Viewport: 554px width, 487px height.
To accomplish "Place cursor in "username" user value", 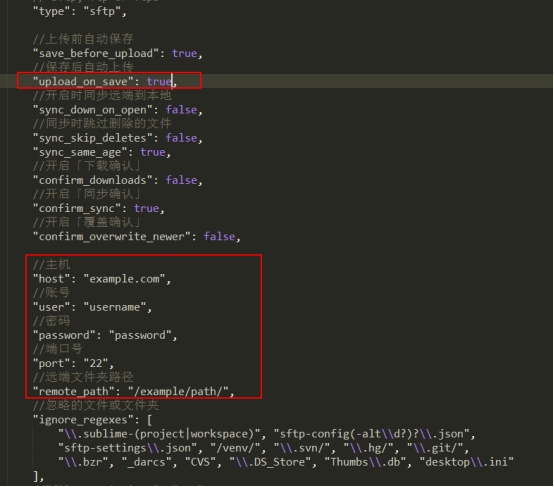I will pyautogui.click(x=115, y=307).
